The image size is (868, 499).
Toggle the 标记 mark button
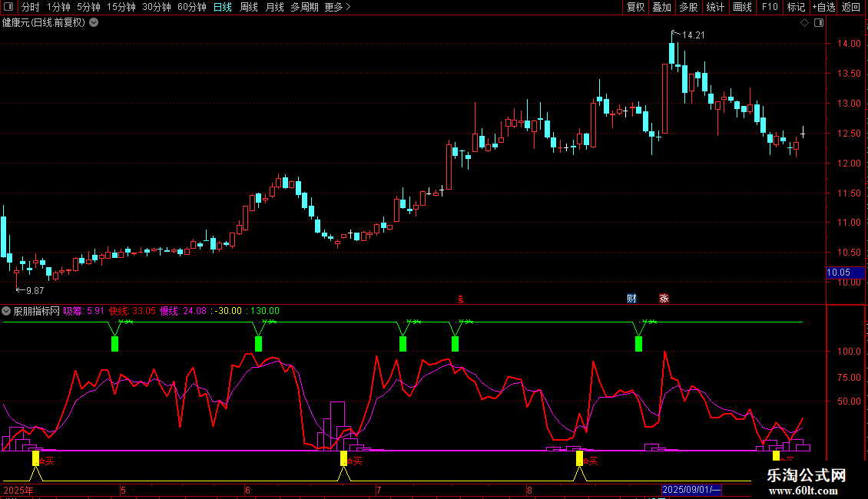tap(796, 8)
